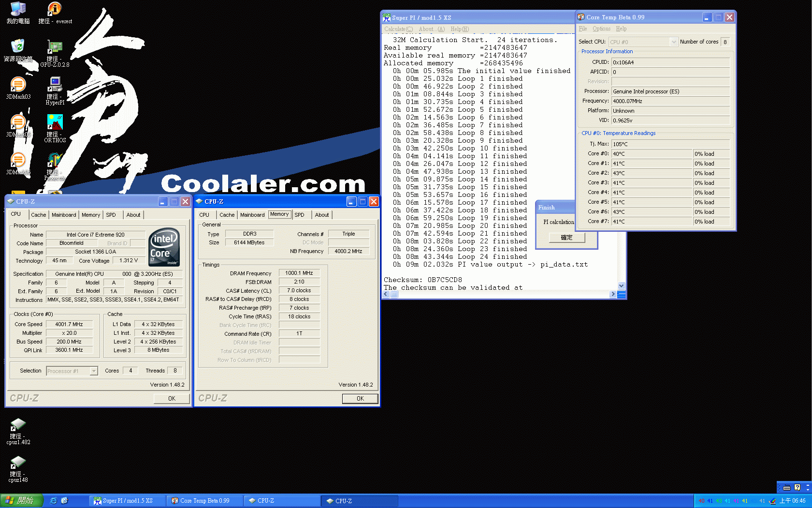
Task: Click Super PI horizontal scrollbar left arrow
Action: (x=386, y=294)
